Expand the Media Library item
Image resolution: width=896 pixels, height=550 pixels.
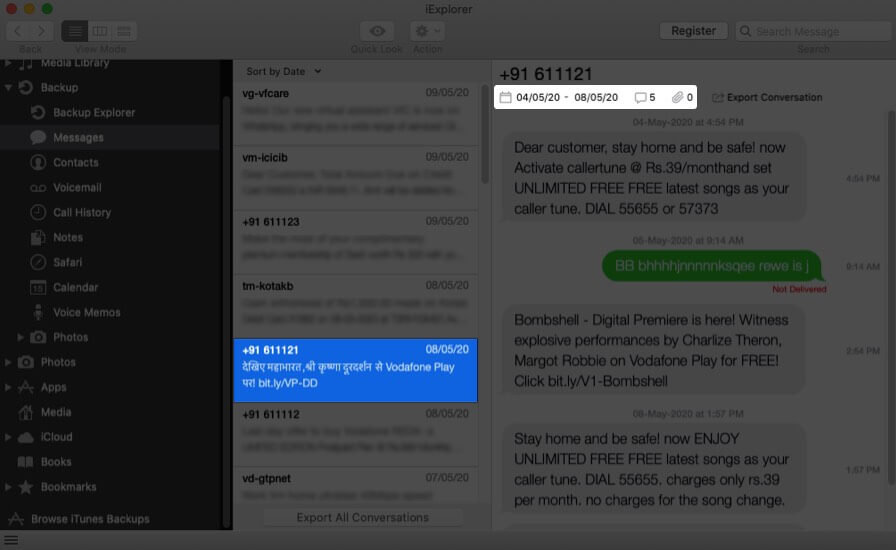(8, 63)
